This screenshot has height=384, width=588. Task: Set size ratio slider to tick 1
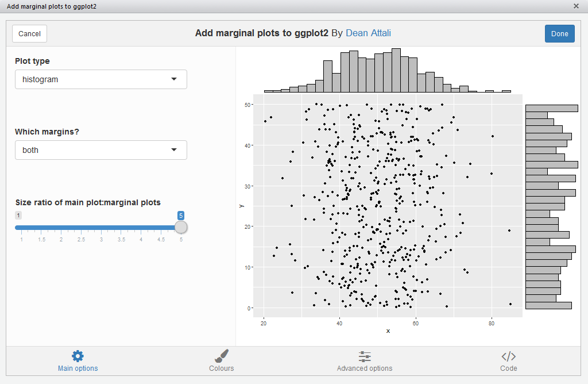click(x=22, y=228)
